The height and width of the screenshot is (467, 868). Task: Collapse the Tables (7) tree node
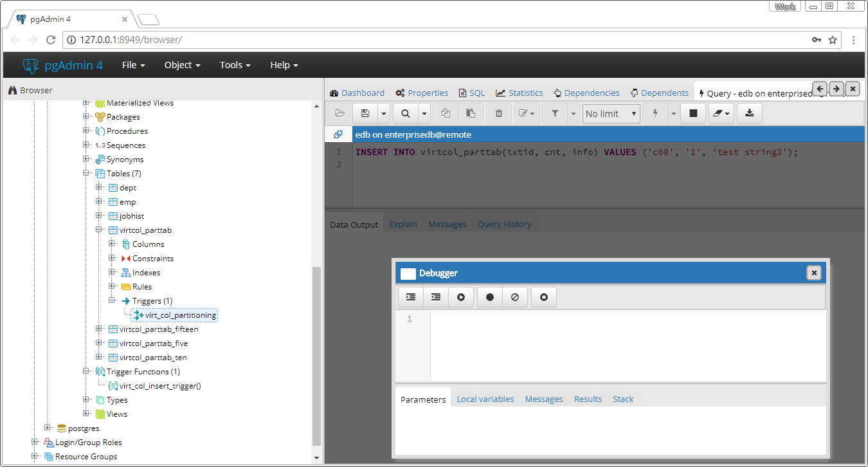[x=86, y=173]
